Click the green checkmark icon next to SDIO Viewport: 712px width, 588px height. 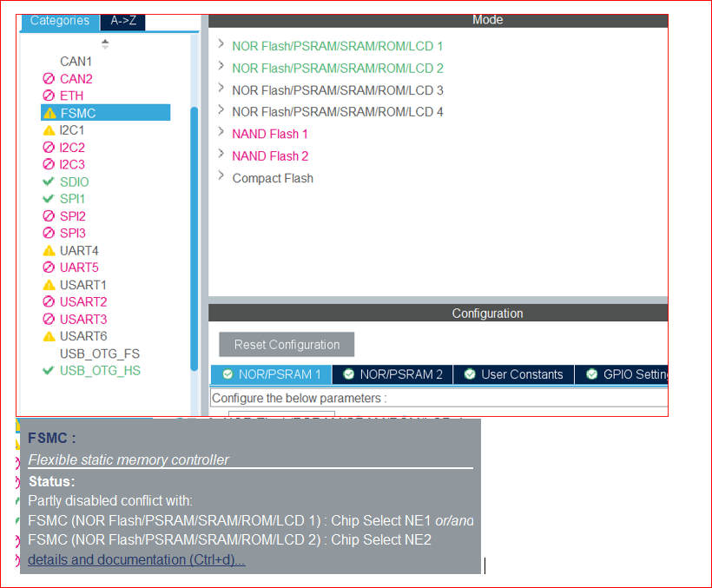tap(48, 182)
